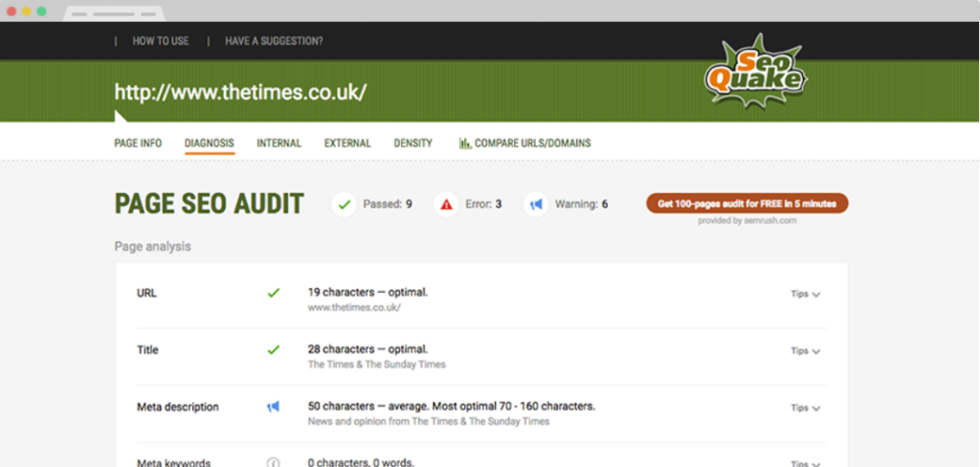Image resolution: width=980 pixels, height=467 pixels.
Task: Click the green checkmark in URL row
Action: pyautogui.click(x=274, y=293)
